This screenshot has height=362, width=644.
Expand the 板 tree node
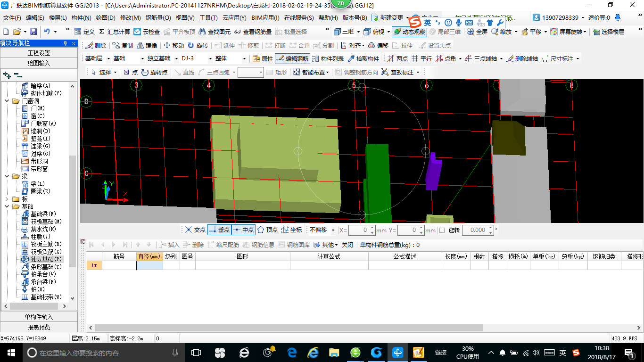coord(7,199)
